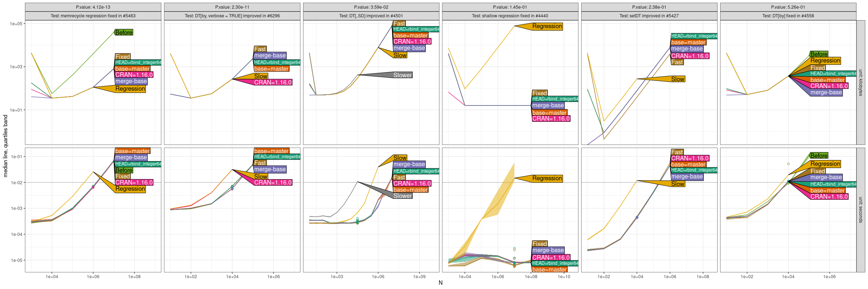Click 'Regression' label in memrecycle kilobytes panel
The image size is (868, 289).
coord(130,89)
